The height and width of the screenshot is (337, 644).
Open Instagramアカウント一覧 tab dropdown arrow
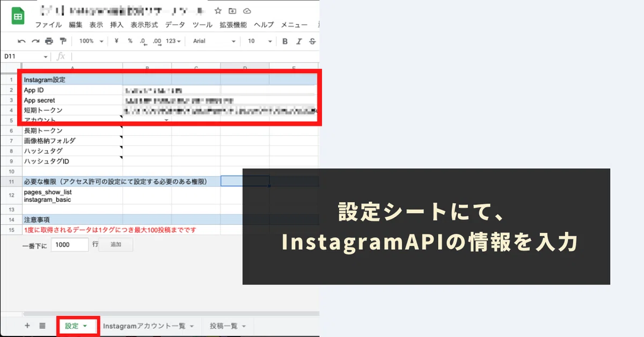192,326
